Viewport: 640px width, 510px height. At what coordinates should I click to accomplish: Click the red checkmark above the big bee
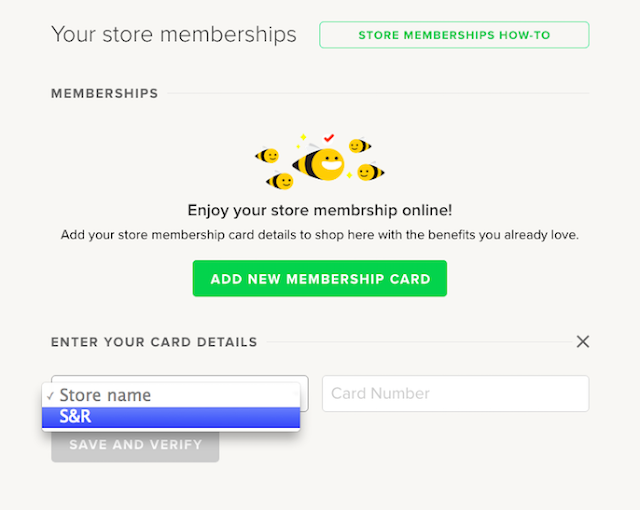point(329,136)
